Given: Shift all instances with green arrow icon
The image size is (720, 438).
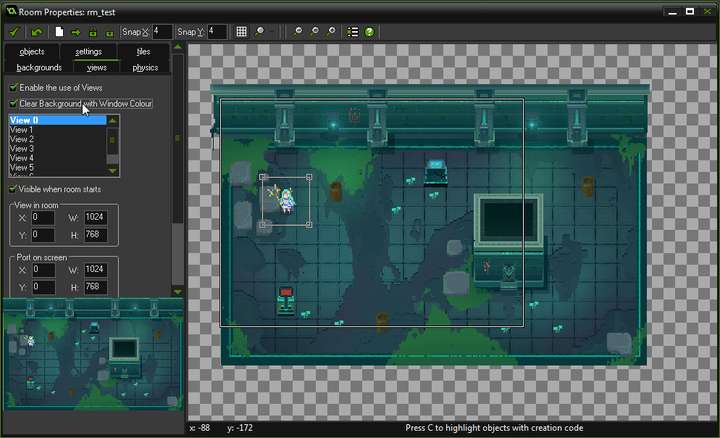Looking at the screenshot, I should [76, 32].
